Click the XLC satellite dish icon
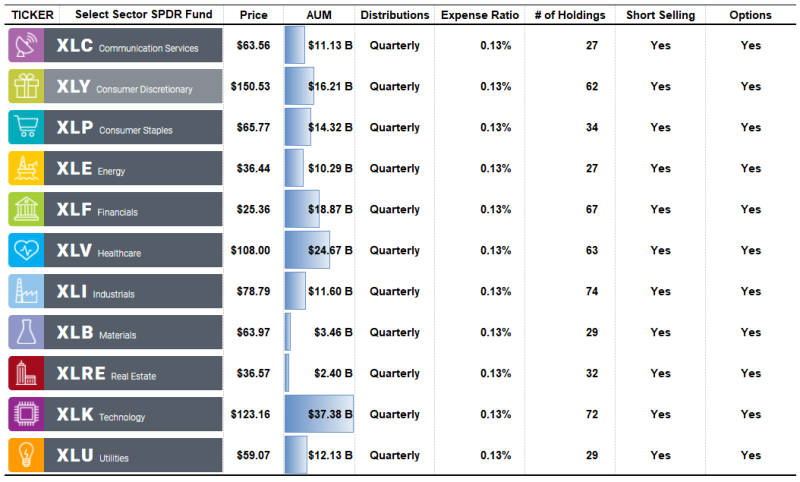This screenshot has width=800, height=482. (x=25, y=46)
